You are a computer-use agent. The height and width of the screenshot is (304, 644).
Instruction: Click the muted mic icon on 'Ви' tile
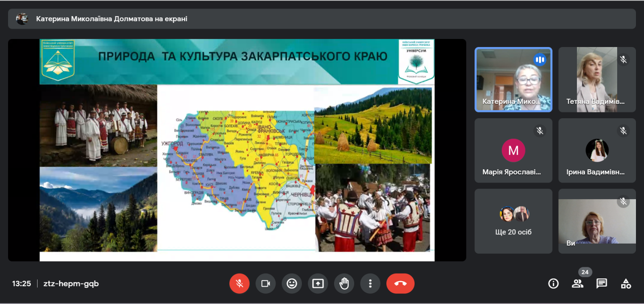(623, 201)
